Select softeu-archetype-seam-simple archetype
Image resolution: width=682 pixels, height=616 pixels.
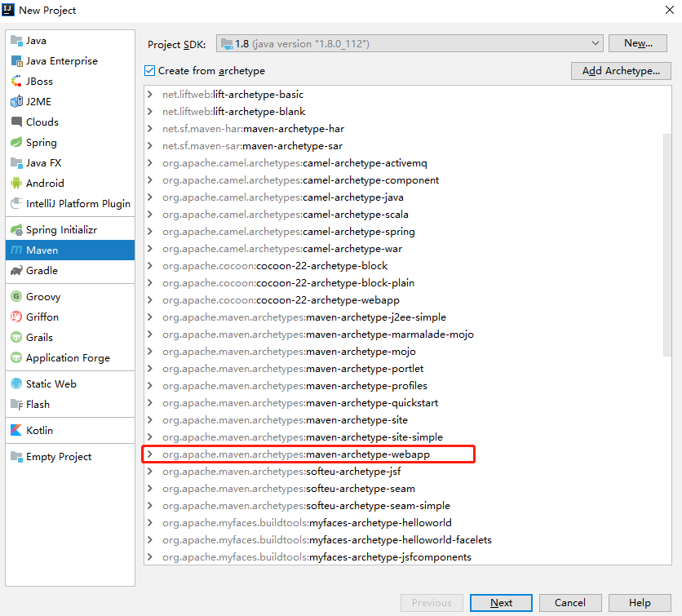[306, 506]
